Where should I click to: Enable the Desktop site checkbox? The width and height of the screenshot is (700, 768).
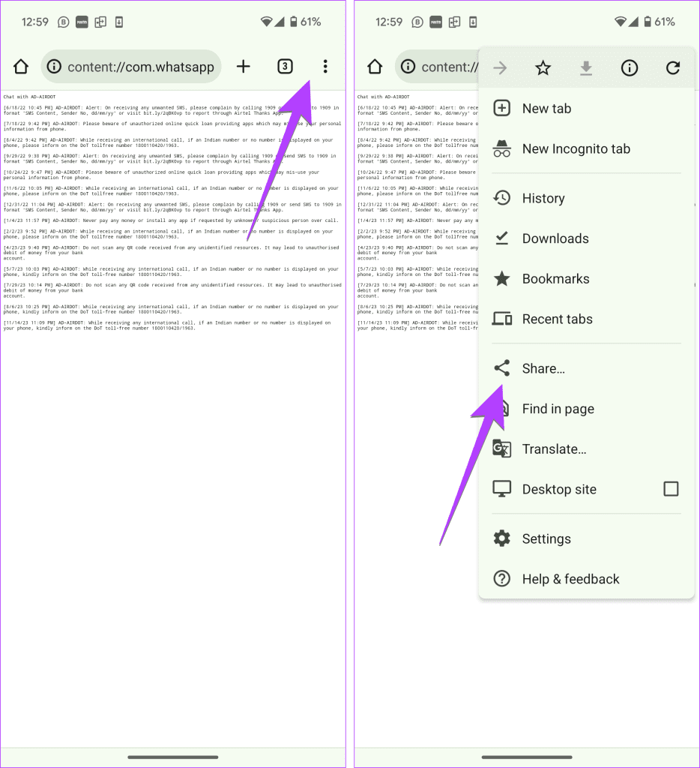point(671,489)
